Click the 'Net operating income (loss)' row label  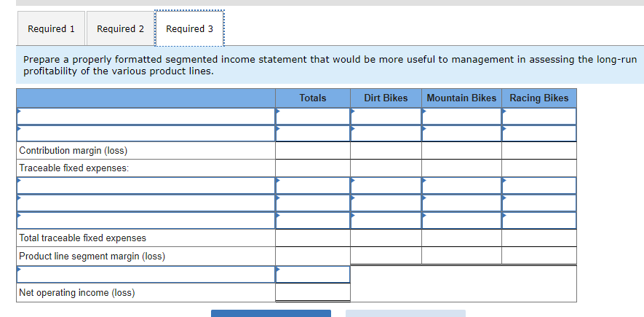click(77, 293)
